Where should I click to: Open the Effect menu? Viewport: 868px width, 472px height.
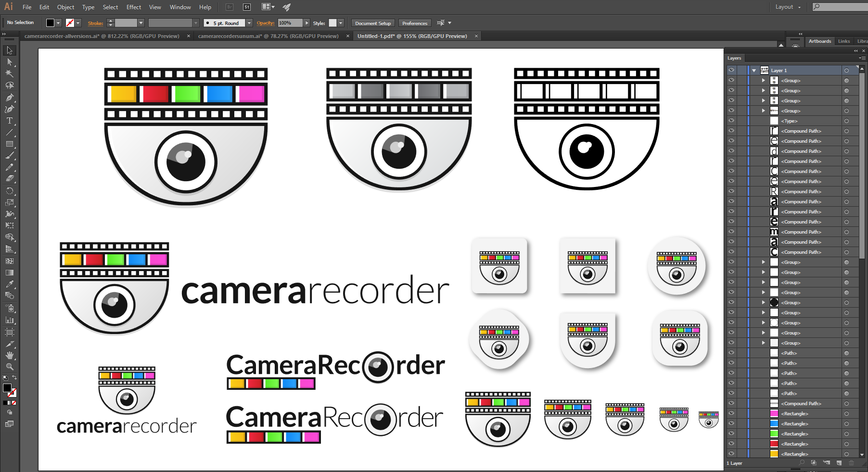[134, 7]
